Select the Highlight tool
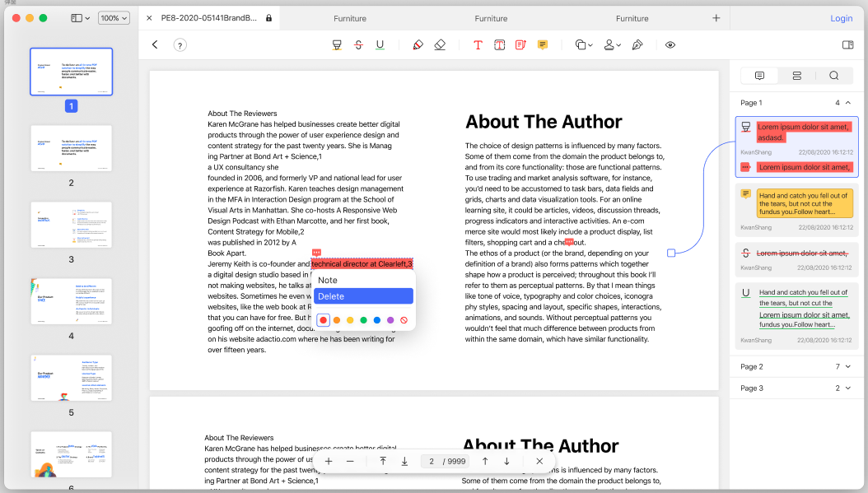Viewport: 868px width, 493px height. (337, 44)
